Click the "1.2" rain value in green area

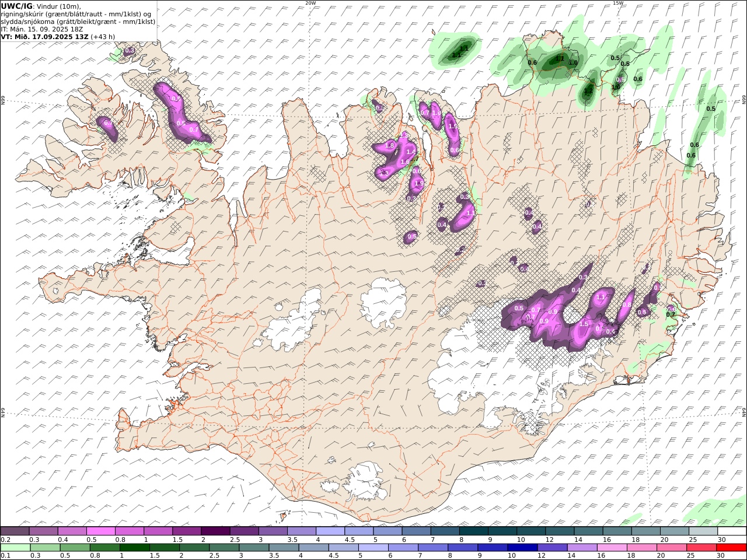click(588, 91)
